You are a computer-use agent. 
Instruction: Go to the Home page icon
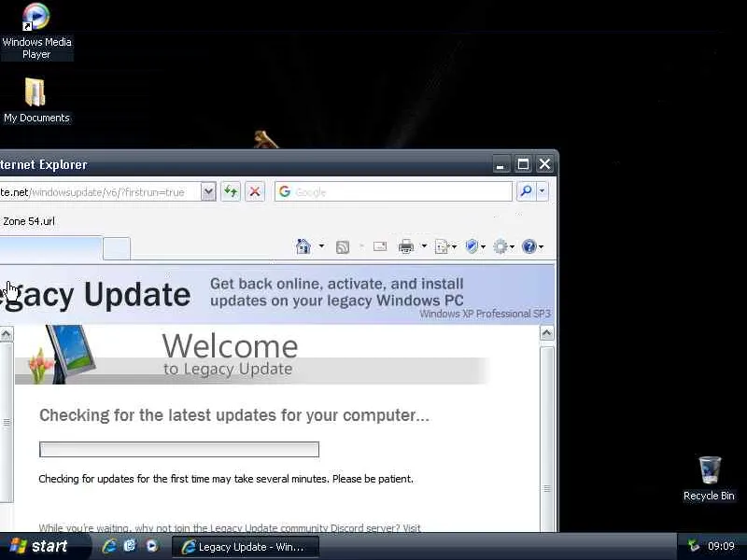303,246
